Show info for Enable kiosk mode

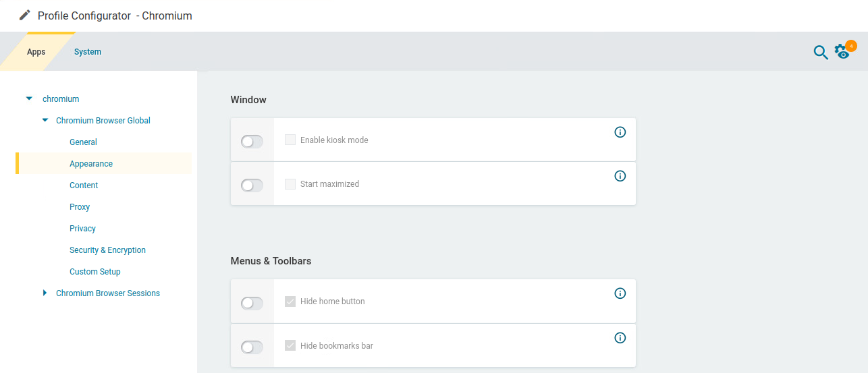click(620, 132)
